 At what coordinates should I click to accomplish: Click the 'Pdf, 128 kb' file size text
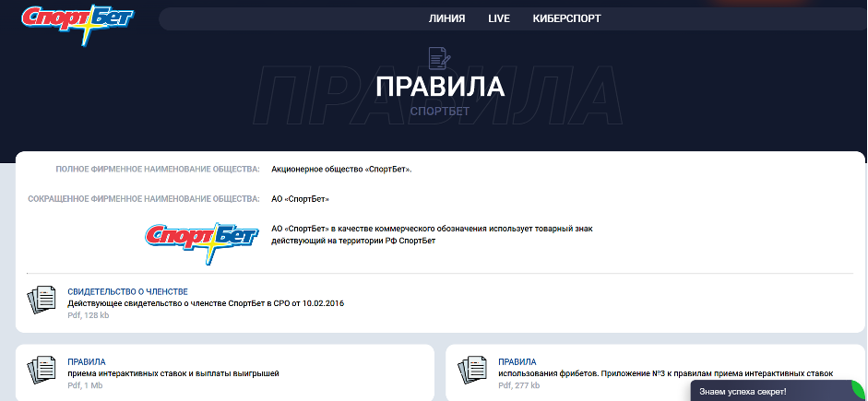pos(88,315)
